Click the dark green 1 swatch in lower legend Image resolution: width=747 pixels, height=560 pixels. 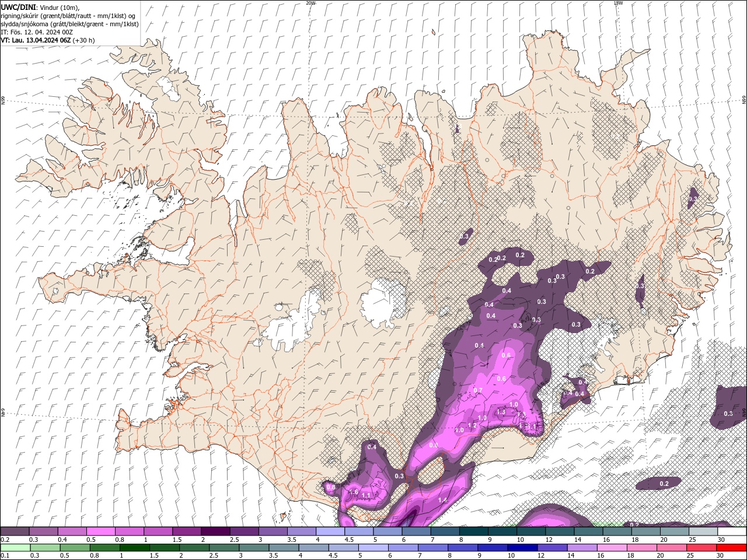135,548
